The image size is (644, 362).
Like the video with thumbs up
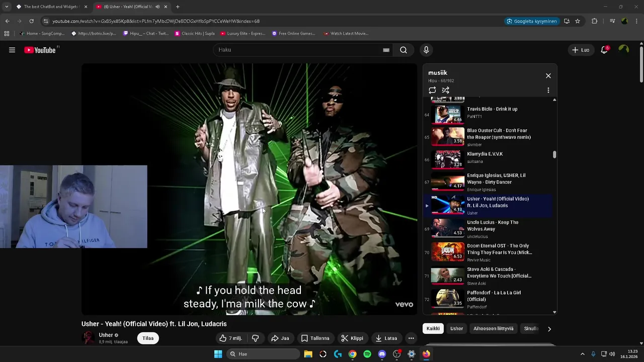pyautogui.click(x=231, y=338)
